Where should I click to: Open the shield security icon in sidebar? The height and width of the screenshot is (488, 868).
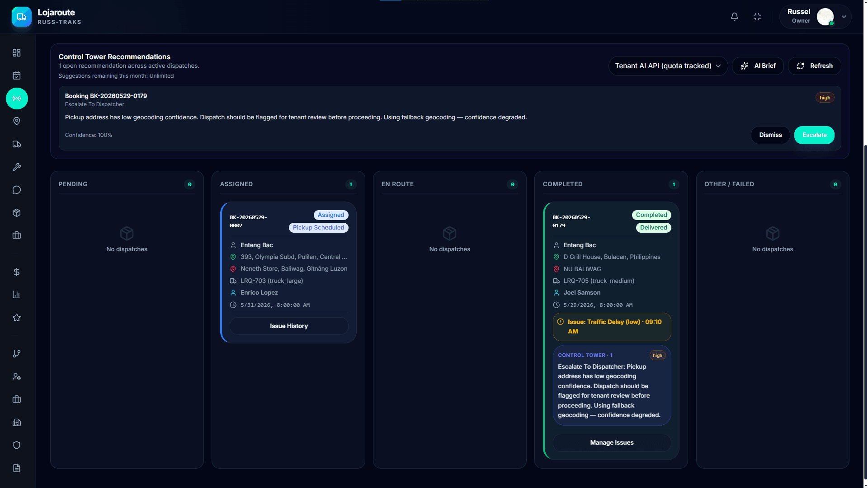(x=17, y=445)
